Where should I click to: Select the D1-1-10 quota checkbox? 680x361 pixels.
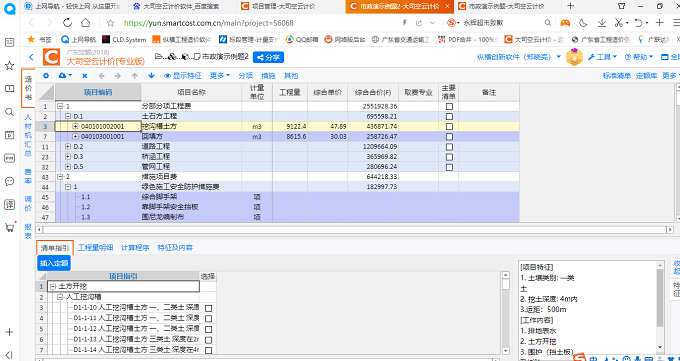coord(208,308)
